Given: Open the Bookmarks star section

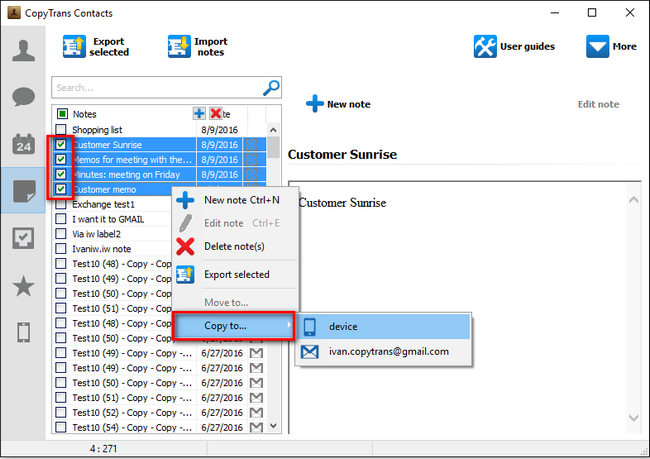Looking at the screenshot, I should [23, 286].
